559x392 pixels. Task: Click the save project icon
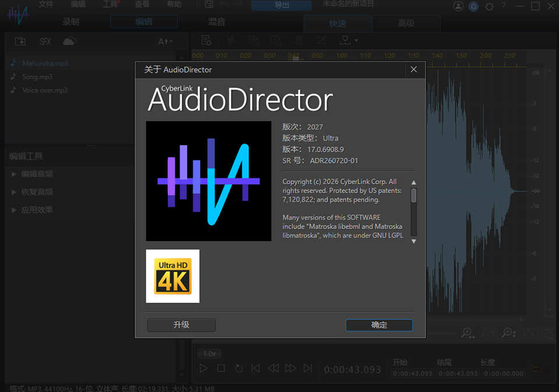click(209, 4)
